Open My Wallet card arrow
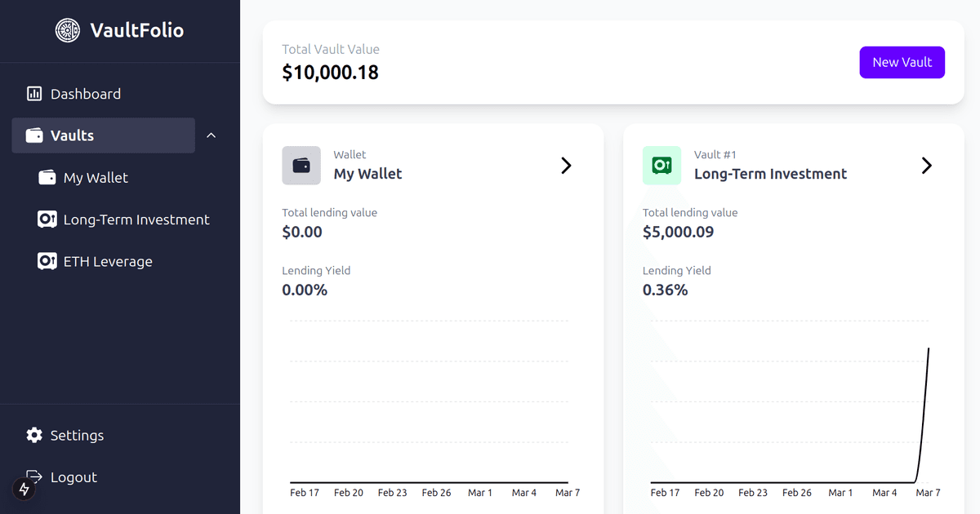 coord(566,166)
